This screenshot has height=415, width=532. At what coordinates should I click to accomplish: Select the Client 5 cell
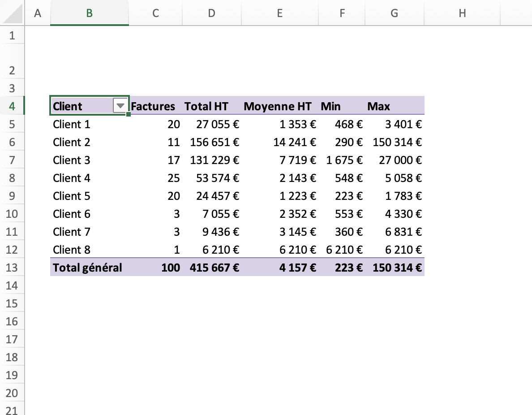[89, 196]
